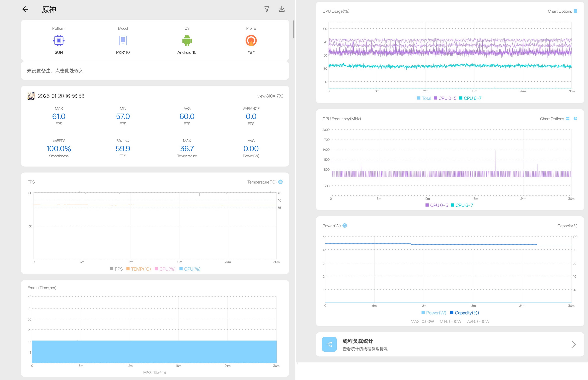Click the Capacity % axis label
The width and height of the screenshot is (588, 380).
pyautogui.click(x=567, y=226)
